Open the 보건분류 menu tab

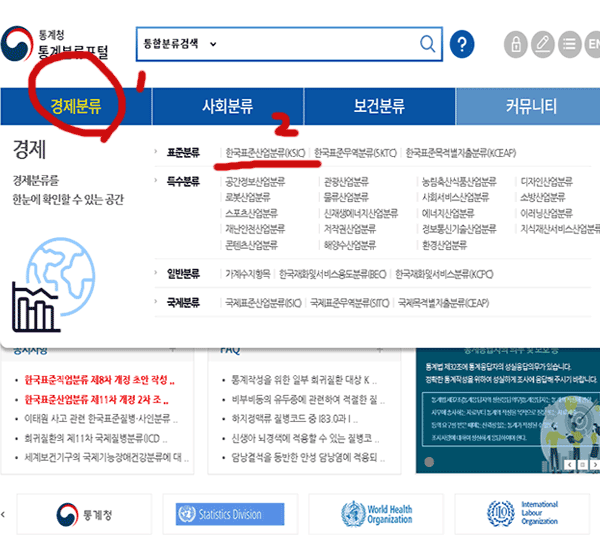pos(379,106)
